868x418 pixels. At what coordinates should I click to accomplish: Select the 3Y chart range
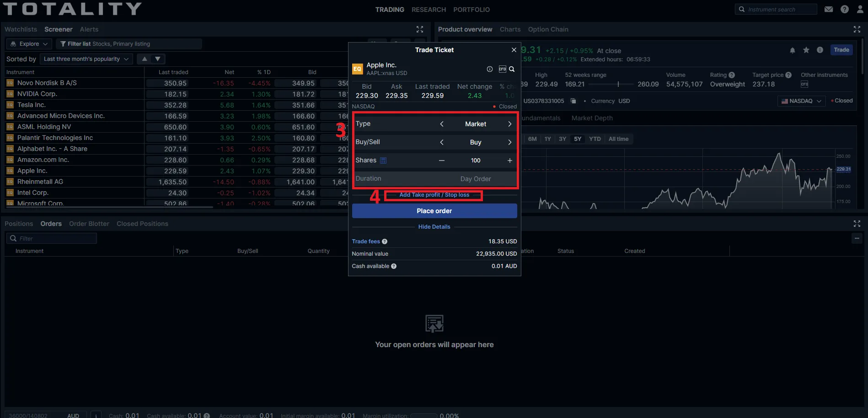point(563,139)
